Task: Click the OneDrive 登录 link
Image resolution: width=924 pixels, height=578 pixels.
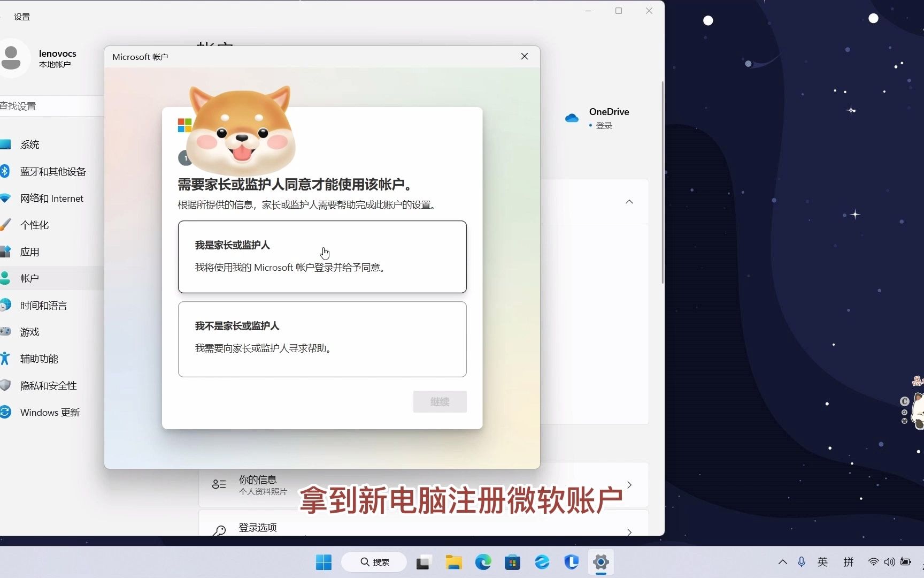Action: tap(604, 125)
